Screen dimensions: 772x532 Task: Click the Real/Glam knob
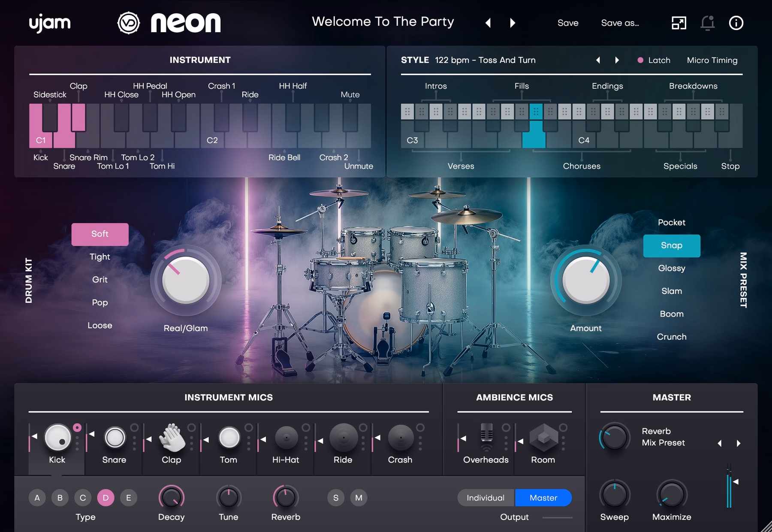click(x=186, y=280)
